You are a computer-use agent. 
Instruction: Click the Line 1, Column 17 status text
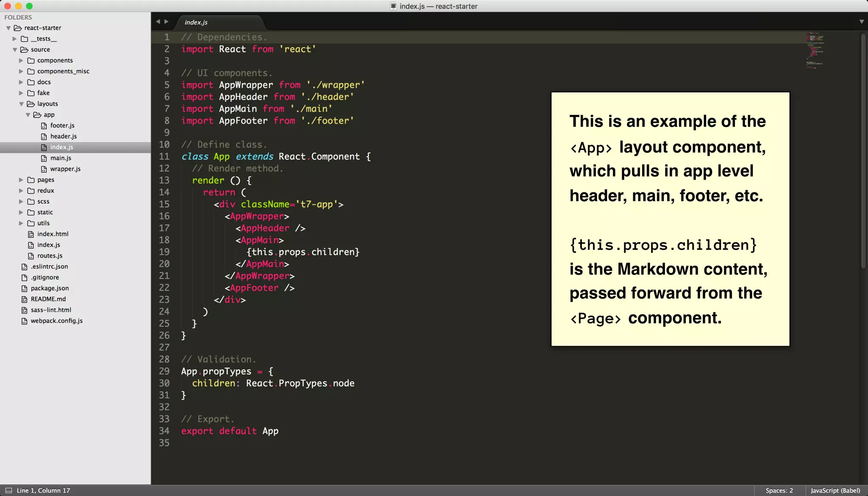(x=43, y=490)
